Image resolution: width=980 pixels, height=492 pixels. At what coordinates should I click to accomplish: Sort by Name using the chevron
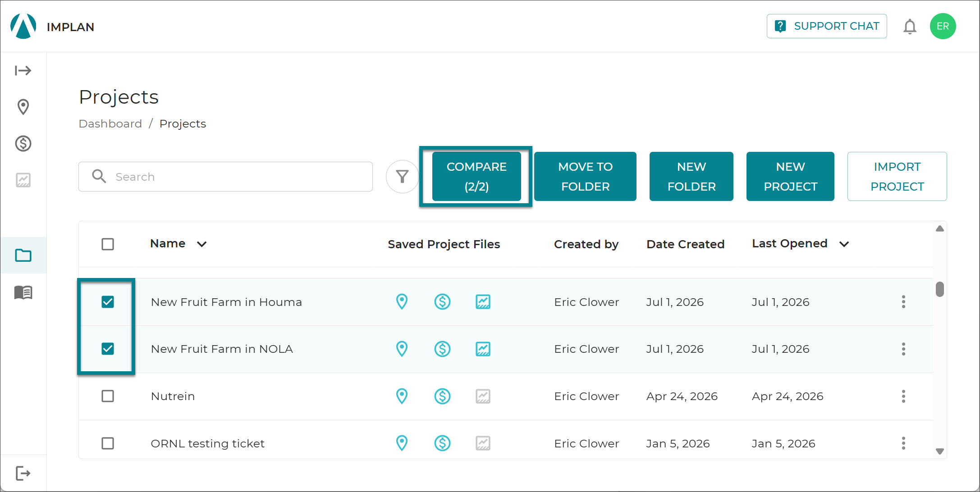pos(201,244)
